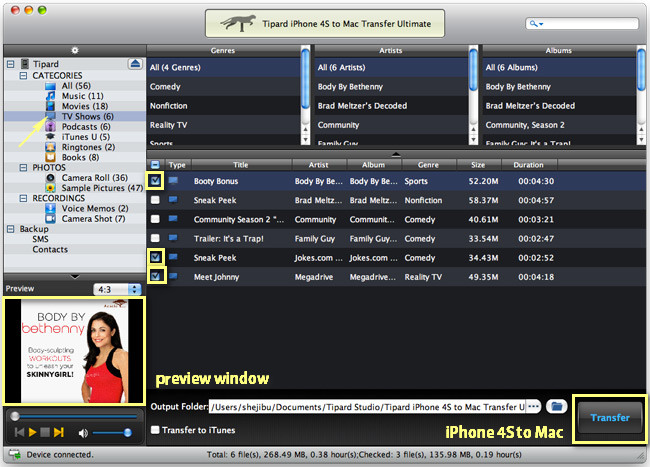This screenshot has height=467, width=650.
Task: Uncheck the Jokes.com Sneak Peek checkbox
Action: click(155, 257)
